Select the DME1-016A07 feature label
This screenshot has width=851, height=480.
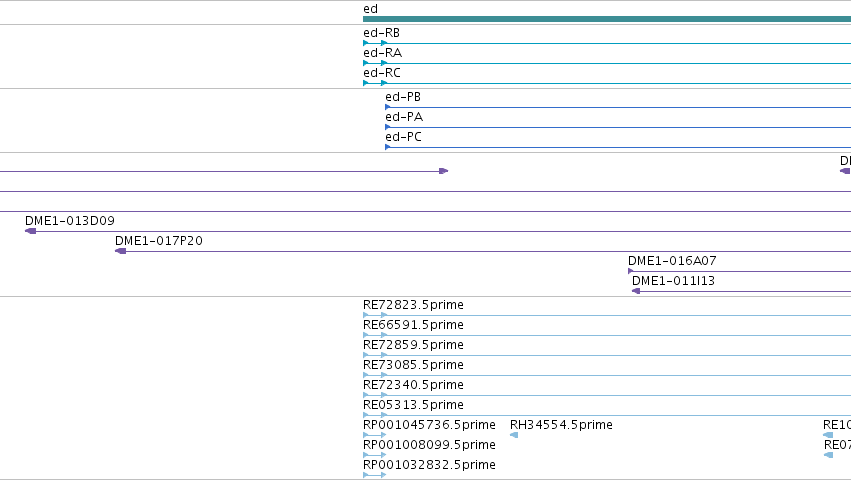pos(672,261)
